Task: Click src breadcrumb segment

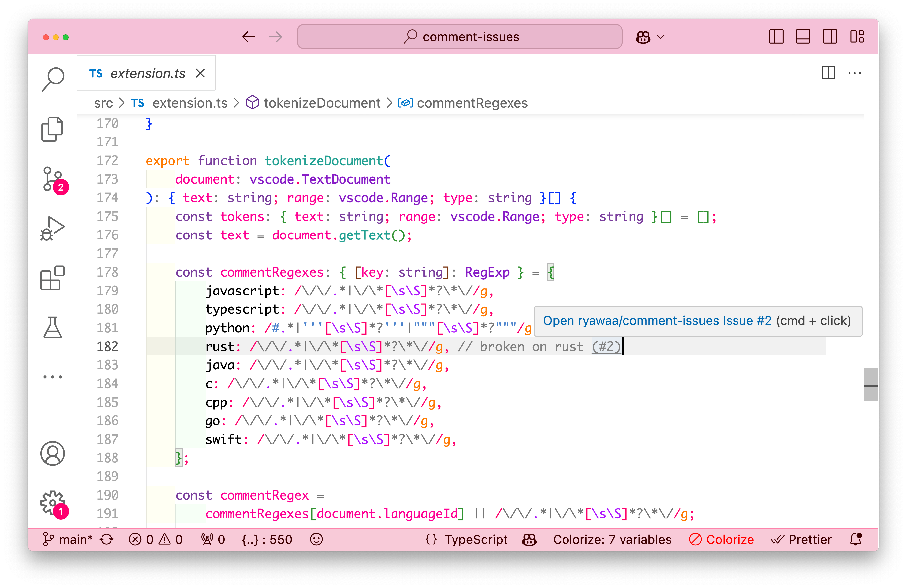Action: (103, 103)
